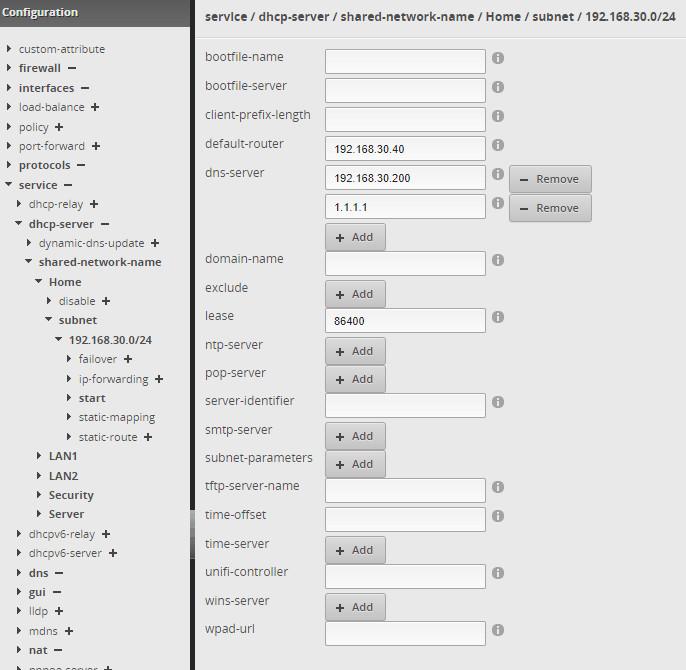Viewport: 686px width, 670px height.
Task: Select the Server tree item
Action: pyautogui.click(x=66, y=514)
